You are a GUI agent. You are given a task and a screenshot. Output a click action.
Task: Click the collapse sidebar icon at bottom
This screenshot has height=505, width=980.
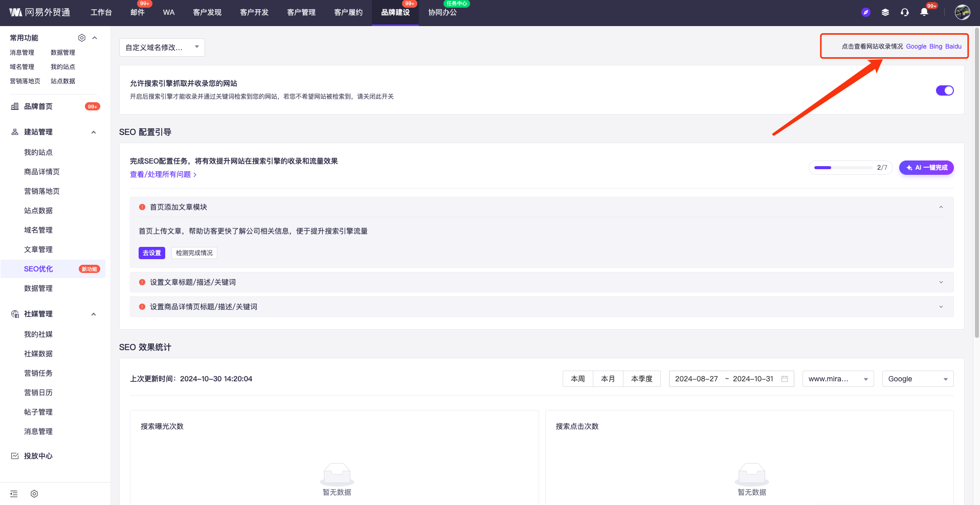(14, 494)
